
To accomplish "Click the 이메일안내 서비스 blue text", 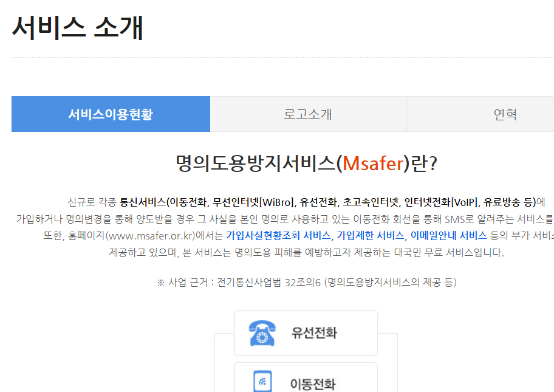I will 448,235.
